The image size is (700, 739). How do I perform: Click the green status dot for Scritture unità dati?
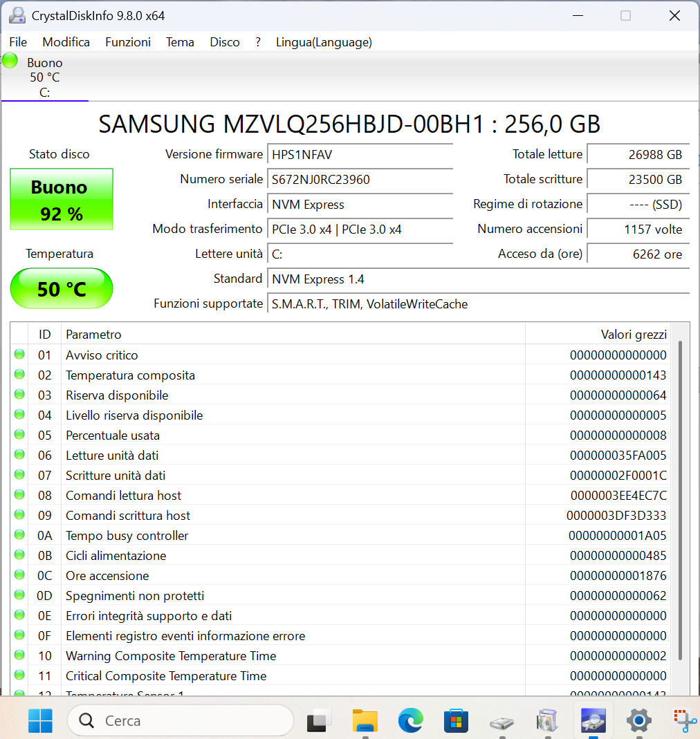click(19, 474)
